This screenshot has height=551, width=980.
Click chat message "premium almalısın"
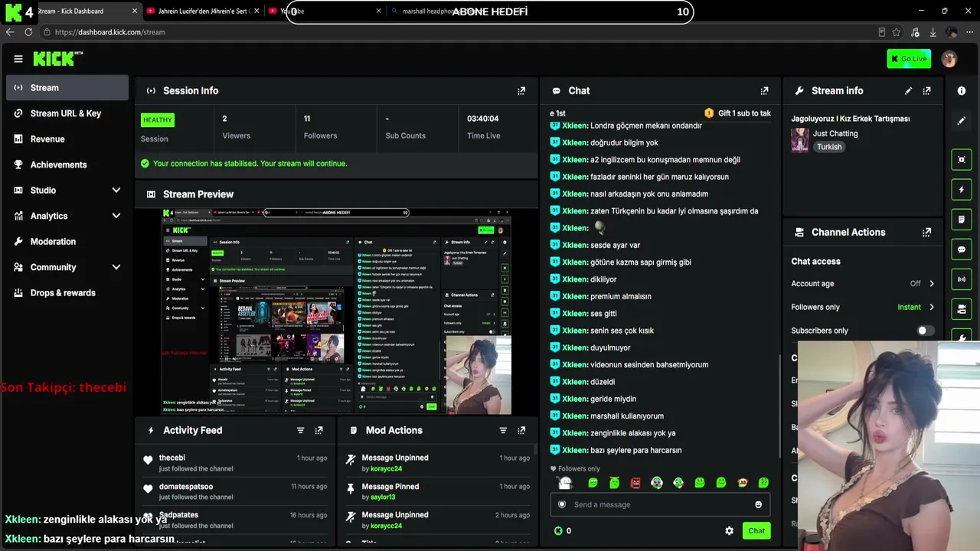pyautogui.click(x=621, y=296)
